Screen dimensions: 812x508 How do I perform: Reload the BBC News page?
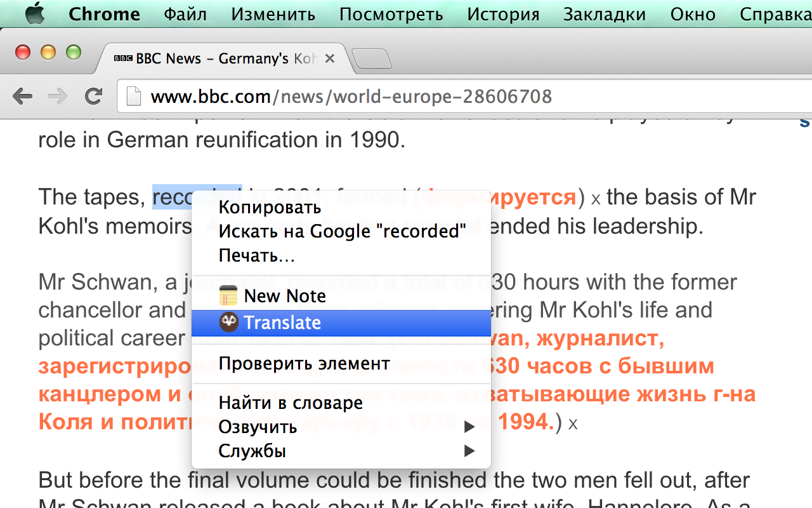coord(94,97)
